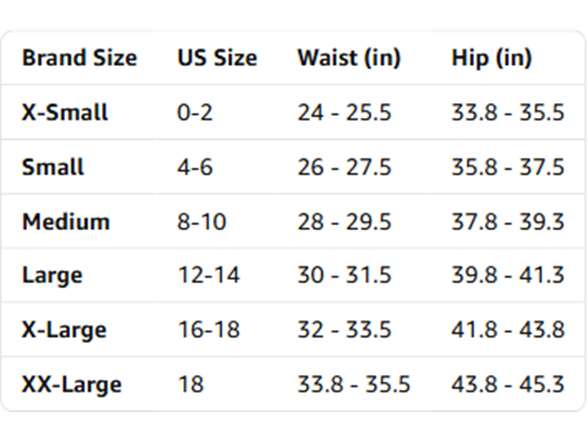Click the hip value 43.8 - 45.3
Screen dimensions: 588x441
point(508,384)
